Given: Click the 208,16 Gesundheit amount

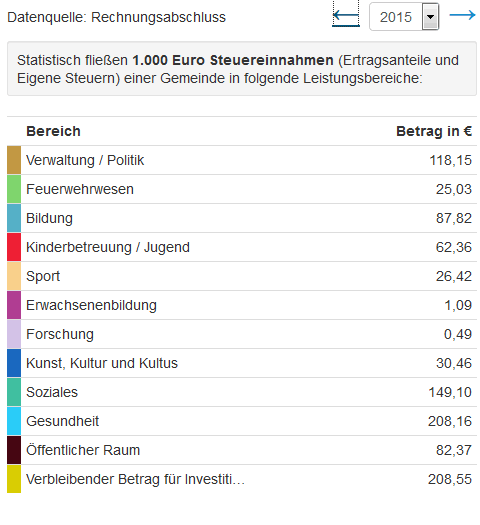Looking at the screenshot, I should (450, 421).
